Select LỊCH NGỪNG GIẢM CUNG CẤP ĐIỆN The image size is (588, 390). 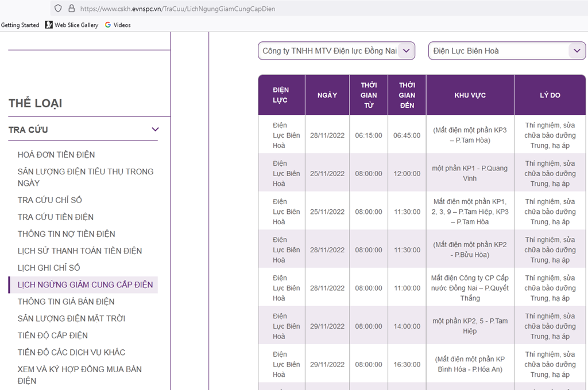(x=85, y=284)
